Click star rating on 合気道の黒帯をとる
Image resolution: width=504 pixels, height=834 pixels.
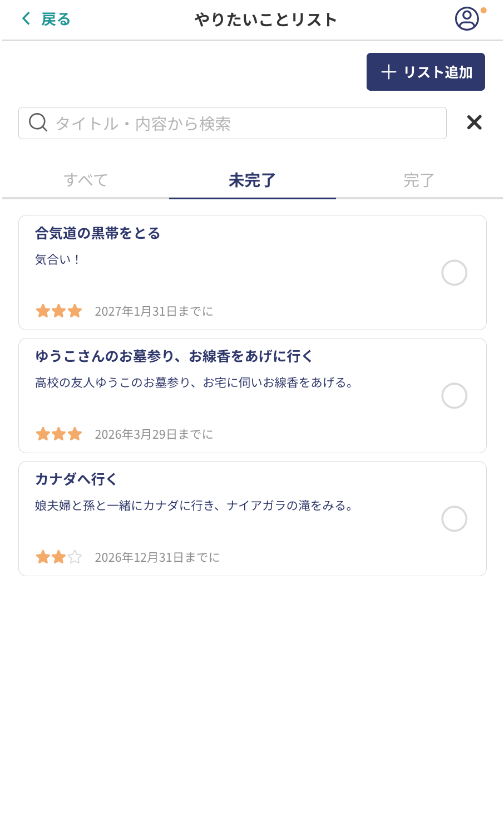pos(58,311)
